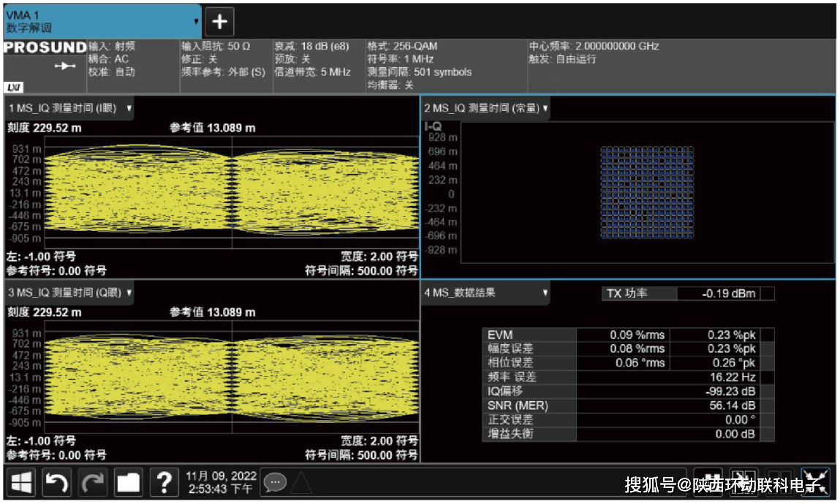The height and width of the screenshot is (504, 840).
Task: Open the file folder icon
Action: click(x=129, y=482)
